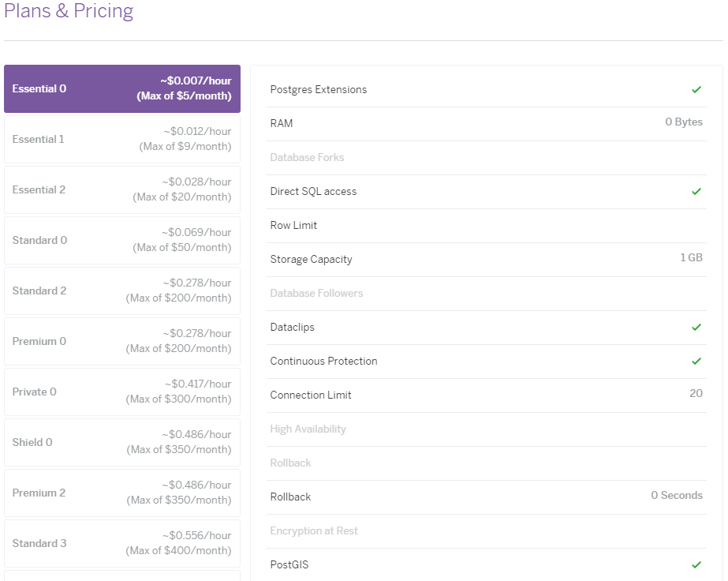Screen dimensions: 728x581
Task: Click the PostGIS green checkmark
Action: tap(696, 564)
